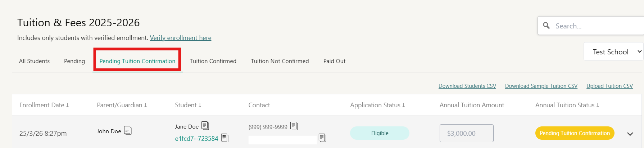Click the $3,000.00 tuition amount field
This screenshot has height=148, width=644.
point(466,134)
